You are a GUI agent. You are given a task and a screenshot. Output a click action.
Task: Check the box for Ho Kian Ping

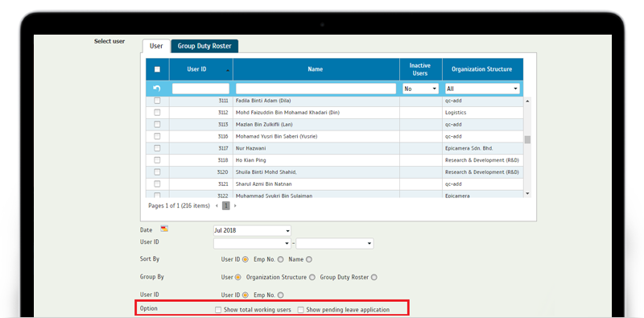[x=157, y=160]
